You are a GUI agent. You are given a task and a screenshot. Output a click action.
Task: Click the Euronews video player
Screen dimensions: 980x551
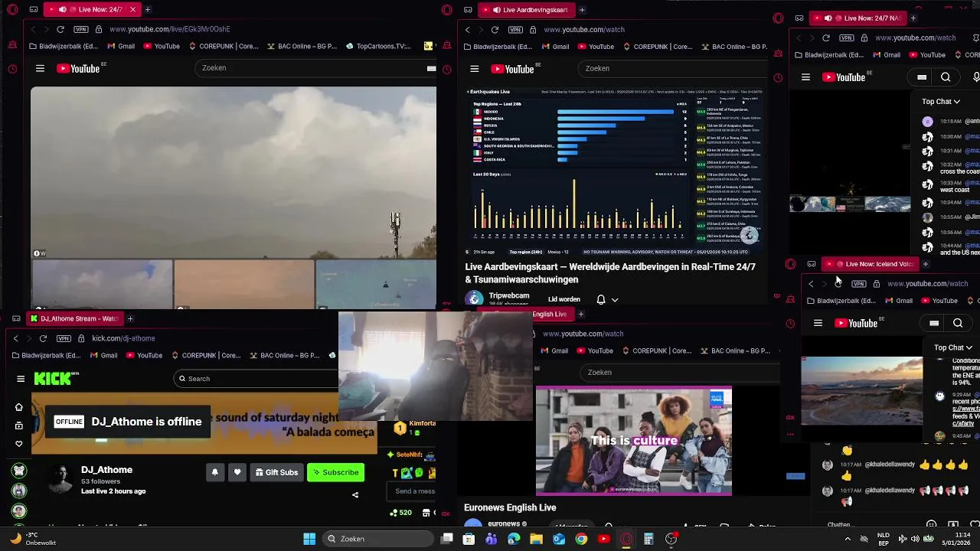coord(633,441)
